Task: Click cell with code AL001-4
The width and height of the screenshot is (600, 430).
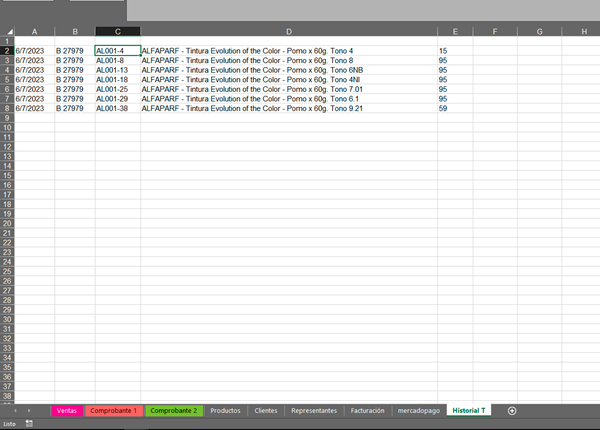Action: pos(118,51)
